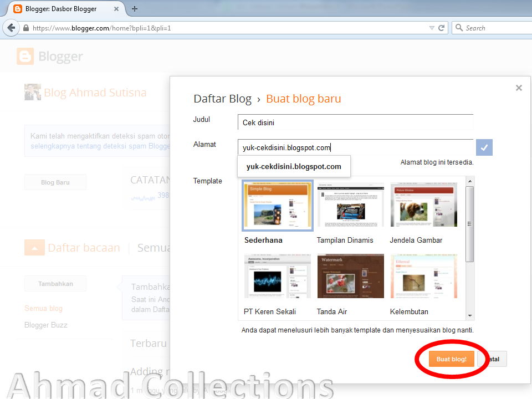Click the Daftar Blog breadcrumb
532x399 pixels.
coord(223,99)
